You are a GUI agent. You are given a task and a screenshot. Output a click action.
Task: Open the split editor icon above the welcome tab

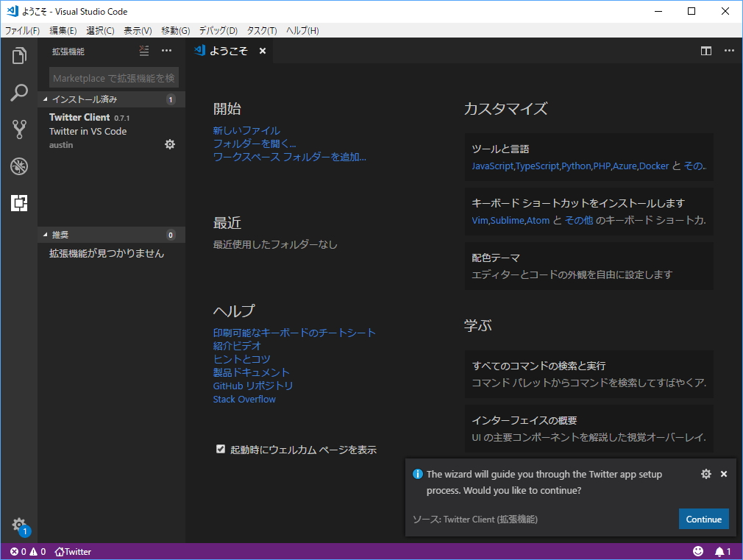(706, 51)
